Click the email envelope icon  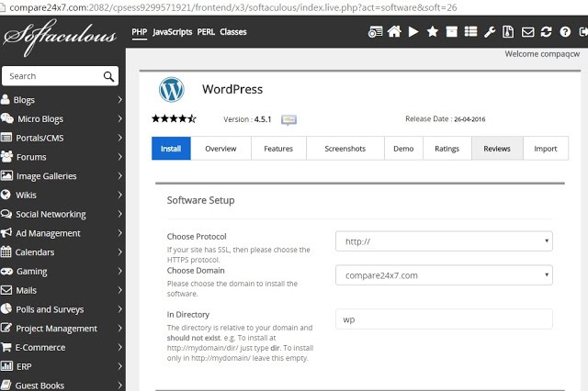[527, 32]
